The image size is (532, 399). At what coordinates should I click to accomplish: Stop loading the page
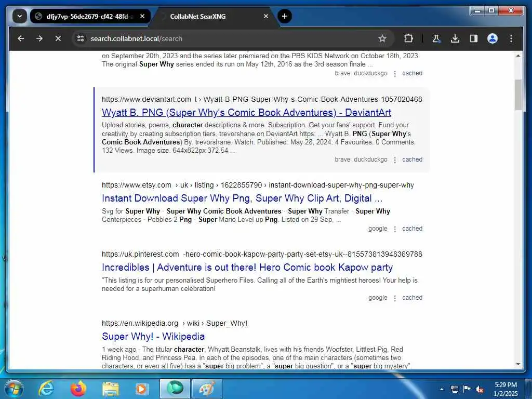(58, 38)
